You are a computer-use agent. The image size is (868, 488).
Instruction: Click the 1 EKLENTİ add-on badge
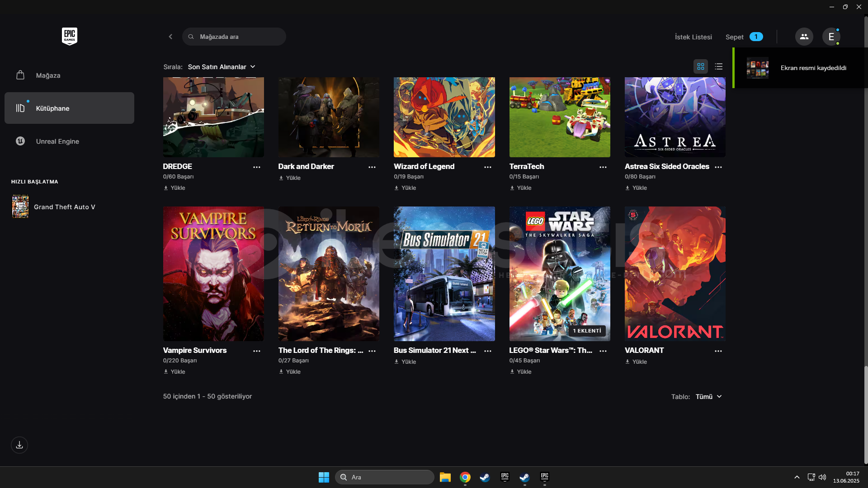coord(587,331)
